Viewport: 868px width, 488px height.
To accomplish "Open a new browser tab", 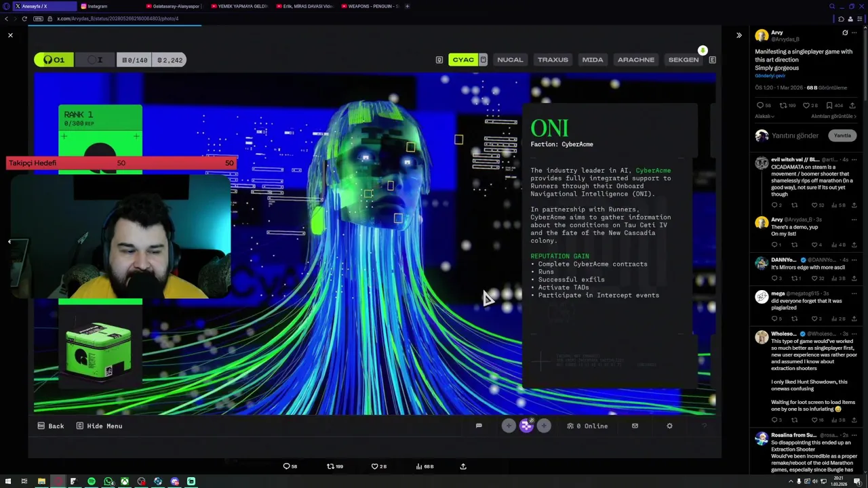I will [x=407, y=6].
